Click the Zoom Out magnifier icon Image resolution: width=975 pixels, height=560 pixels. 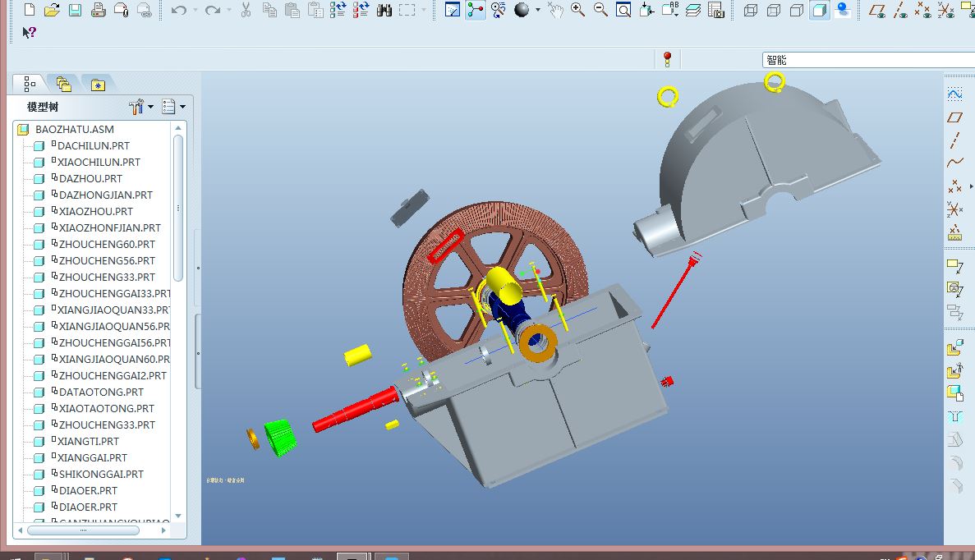[600, 10]
